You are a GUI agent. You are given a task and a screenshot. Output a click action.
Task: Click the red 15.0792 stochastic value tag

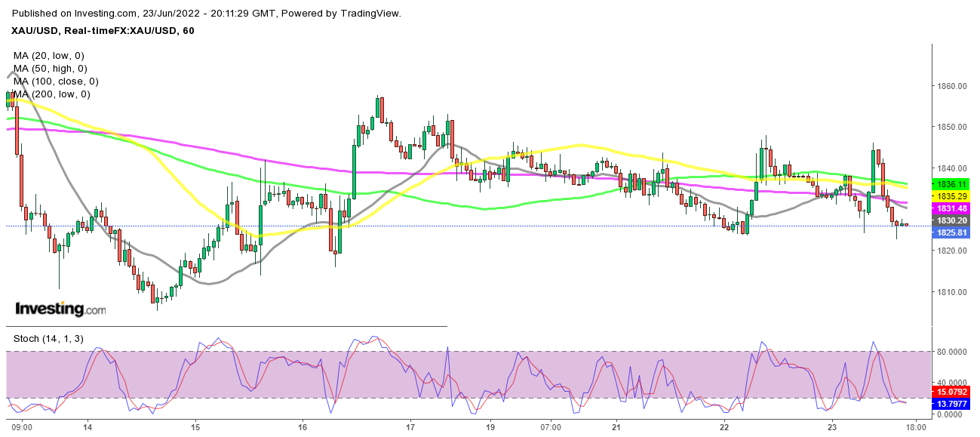(952, 392)
